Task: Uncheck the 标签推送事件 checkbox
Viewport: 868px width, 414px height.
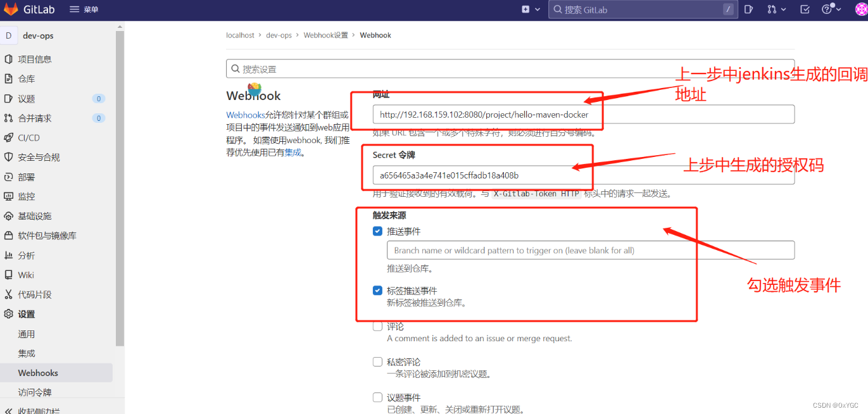Action: [x=377, y=291]
